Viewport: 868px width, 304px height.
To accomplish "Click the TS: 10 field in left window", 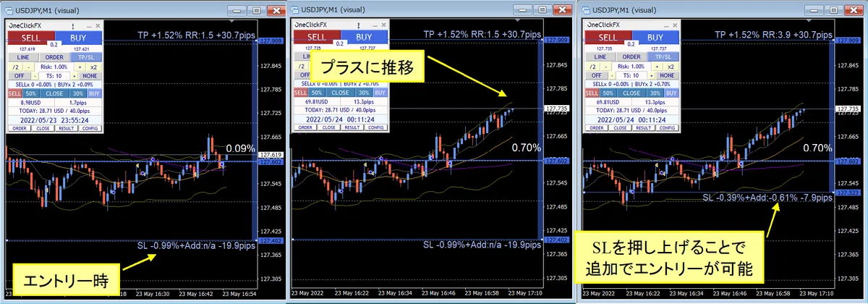I will tap(54, 76).
